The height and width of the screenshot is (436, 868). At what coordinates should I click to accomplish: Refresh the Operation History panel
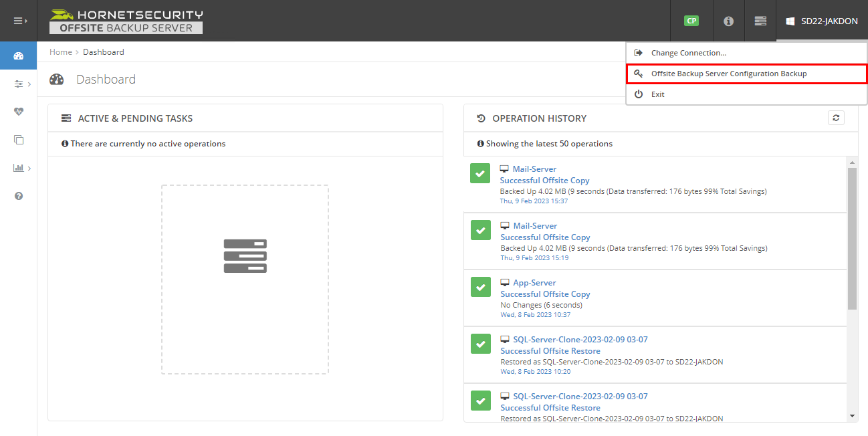coord(836,118)
